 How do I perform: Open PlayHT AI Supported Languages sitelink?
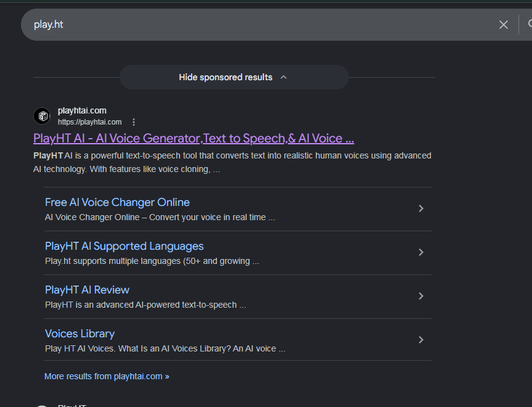(124, 246)
